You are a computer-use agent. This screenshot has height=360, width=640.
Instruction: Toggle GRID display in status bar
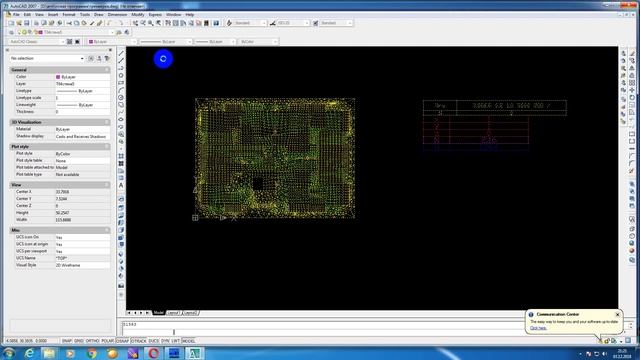click(x=79, y=341)
